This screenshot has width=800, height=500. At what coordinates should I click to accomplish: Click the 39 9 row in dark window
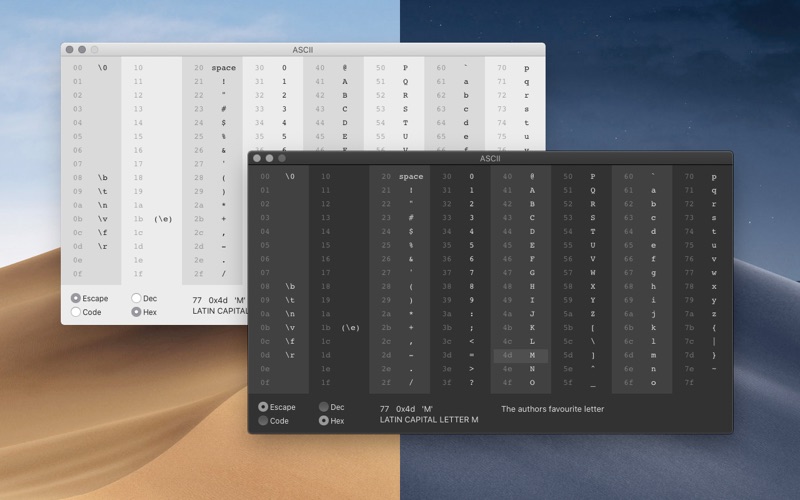460,300
